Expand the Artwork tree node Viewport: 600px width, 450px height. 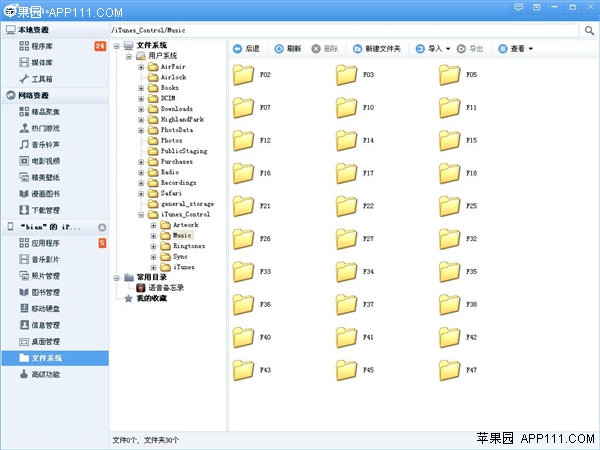click(x=153, y=225)
